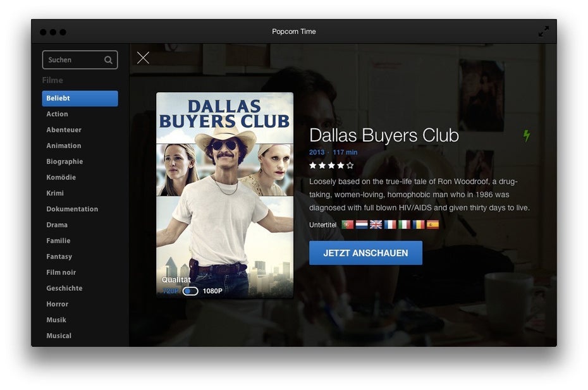Open the Fantasy genre

click(x=59, y=257)
